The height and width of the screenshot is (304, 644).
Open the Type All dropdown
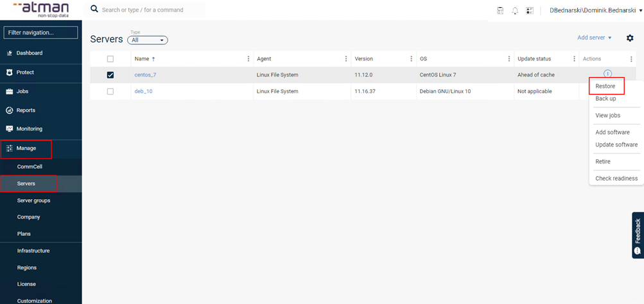pyautogui.click(x=148, y=40)
